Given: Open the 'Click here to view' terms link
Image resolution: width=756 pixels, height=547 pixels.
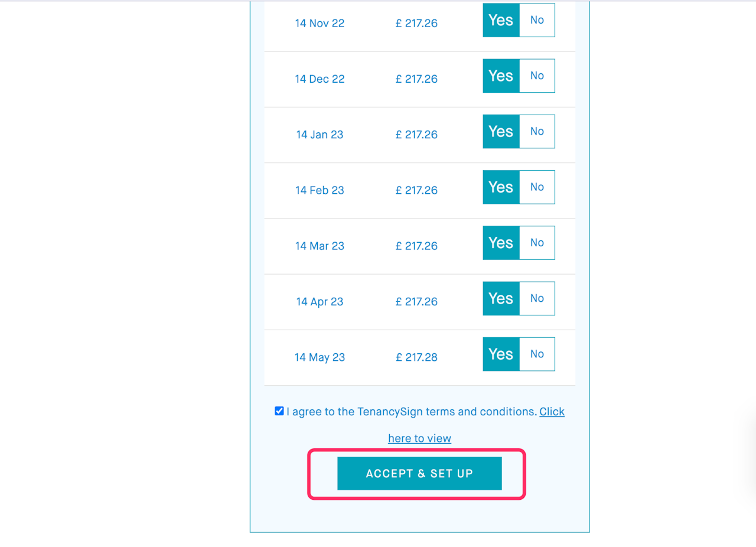Looking at the screenshot, I should 419,438.
